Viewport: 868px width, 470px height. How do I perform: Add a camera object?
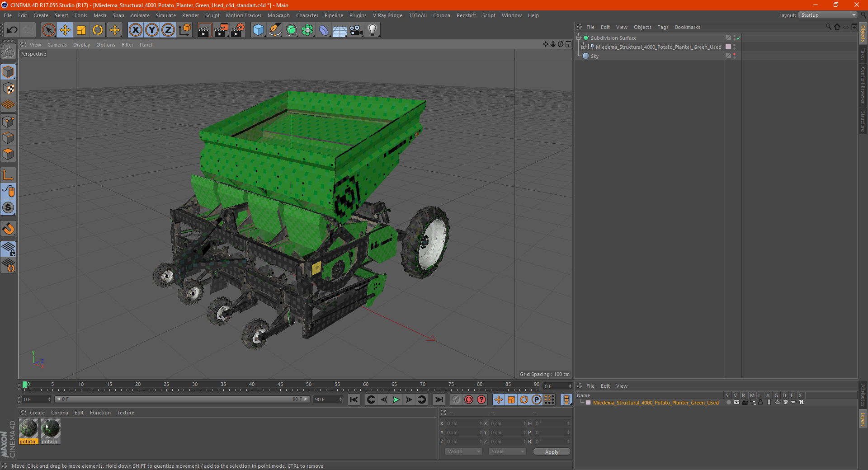356,30
